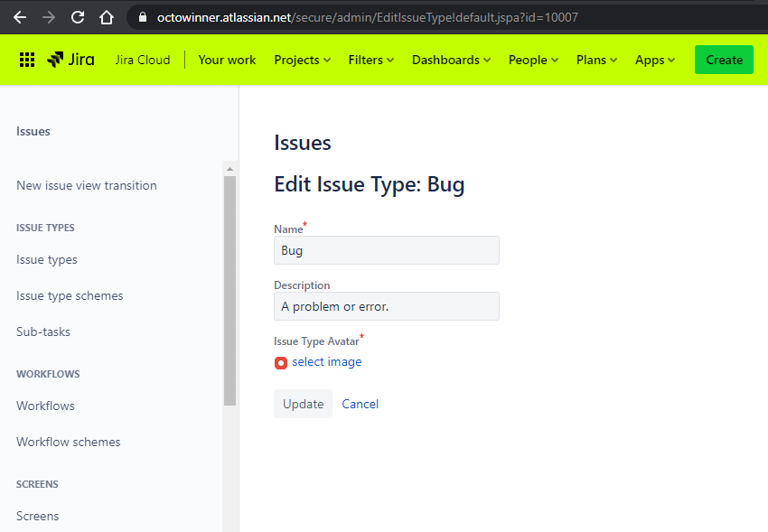The image size is (768, 532).
Task: Expand the Filters menu
Action: click(x=370, y=60)
